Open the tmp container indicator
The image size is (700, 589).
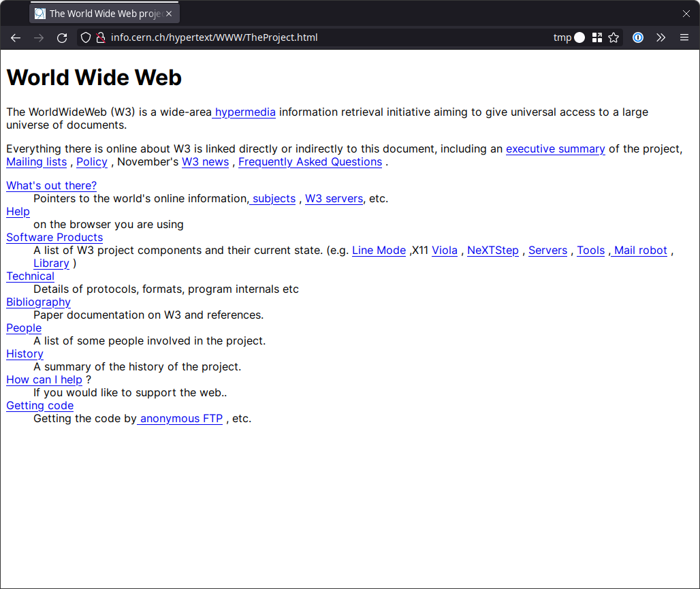(569, 37)
